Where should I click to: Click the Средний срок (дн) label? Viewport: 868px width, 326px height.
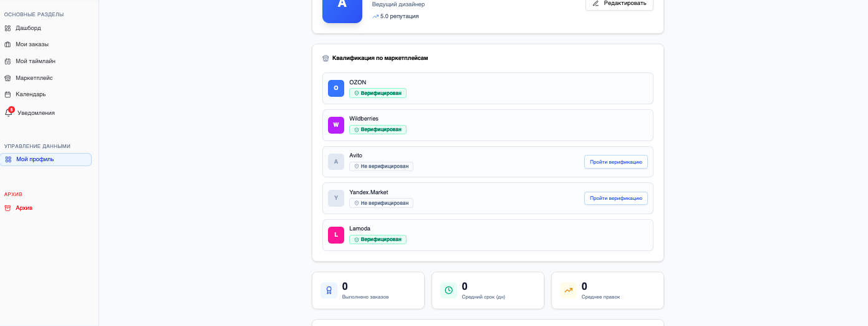483,297
